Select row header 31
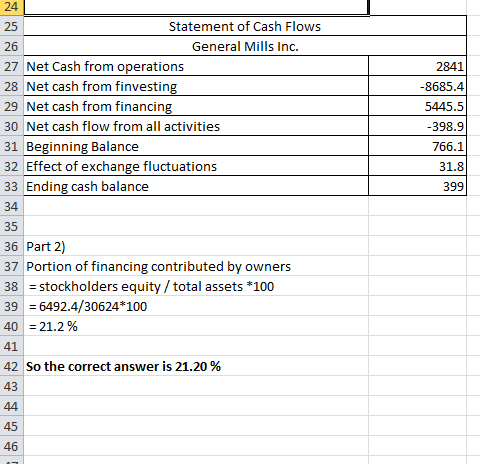The width and height of the screenshot is (480, 464). (x=11, y=146)
